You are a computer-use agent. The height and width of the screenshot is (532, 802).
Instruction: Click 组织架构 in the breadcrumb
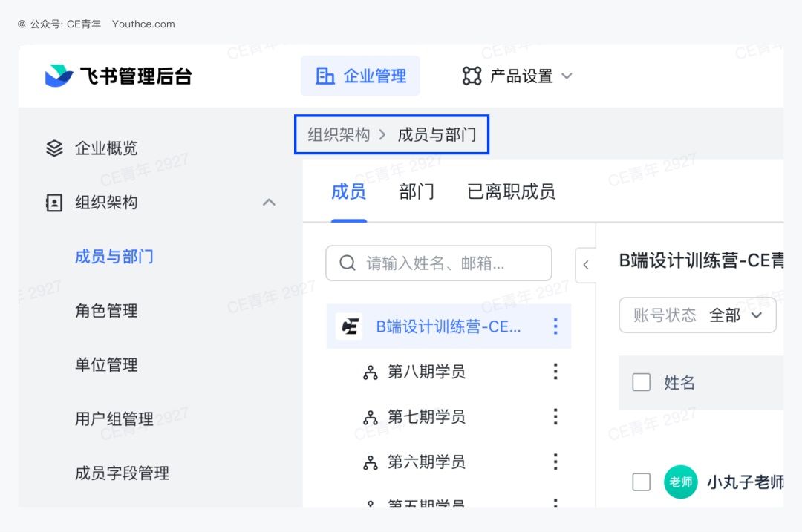coord(339,135)
